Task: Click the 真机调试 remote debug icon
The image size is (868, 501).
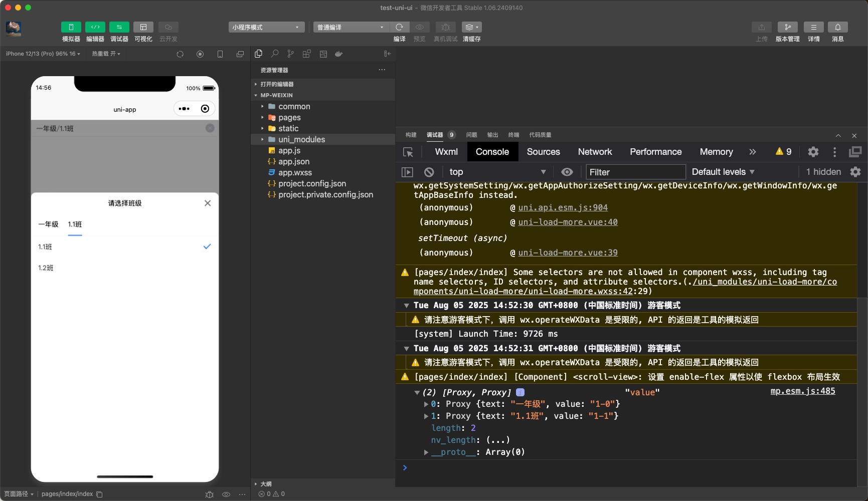Action: click(x=445, y=27)
